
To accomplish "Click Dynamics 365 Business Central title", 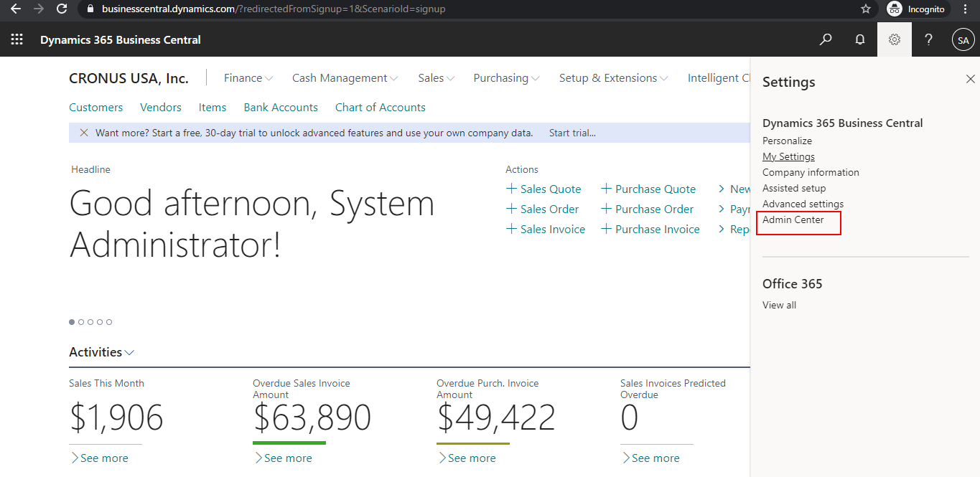I will (x=121, y=40).
